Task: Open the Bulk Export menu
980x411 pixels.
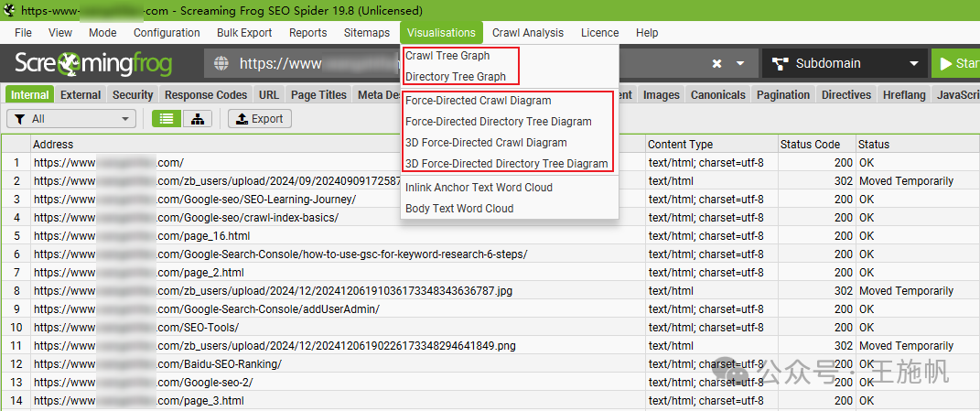Action: 244,33
